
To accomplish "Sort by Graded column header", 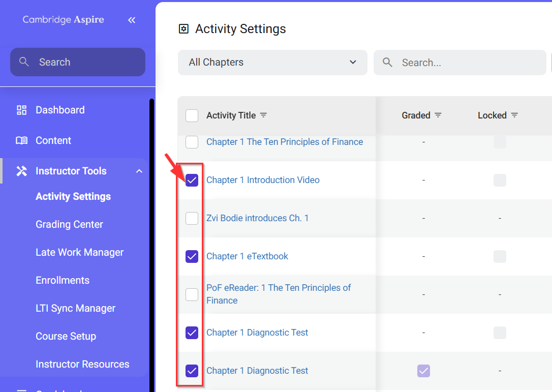I will 416,115.
